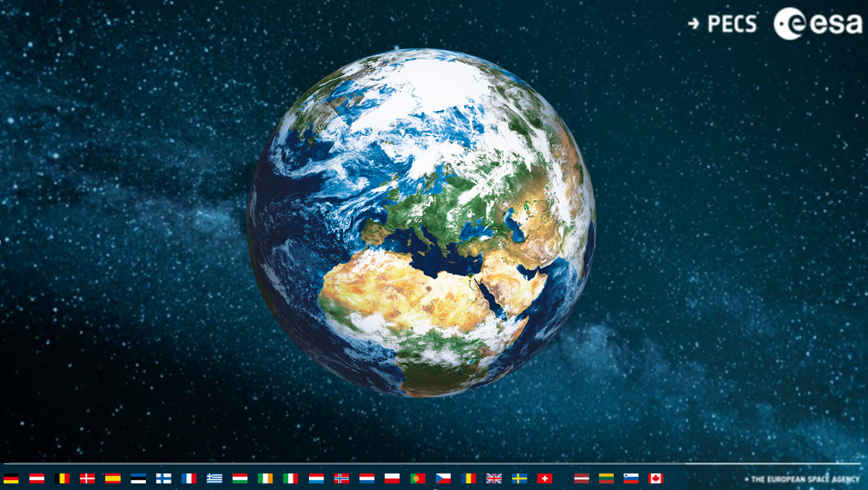Select the Switzerland flag icon
The width and height of the screenshot is (868, 490).
(x=544, y=478)
